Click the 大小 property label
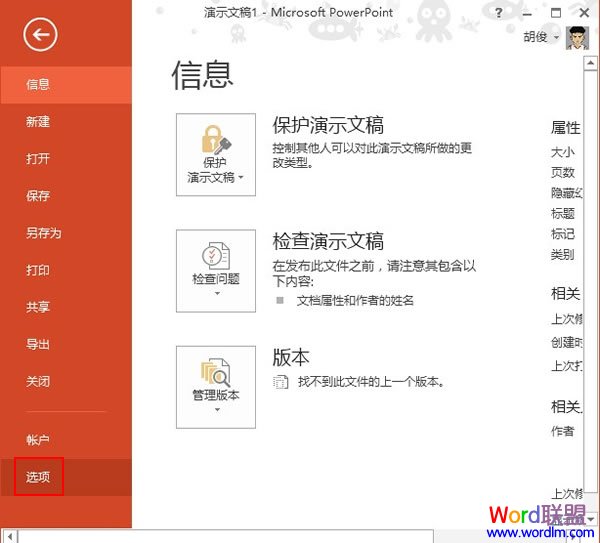The height and width of the screenshot is (543, 600). [562, 152]
